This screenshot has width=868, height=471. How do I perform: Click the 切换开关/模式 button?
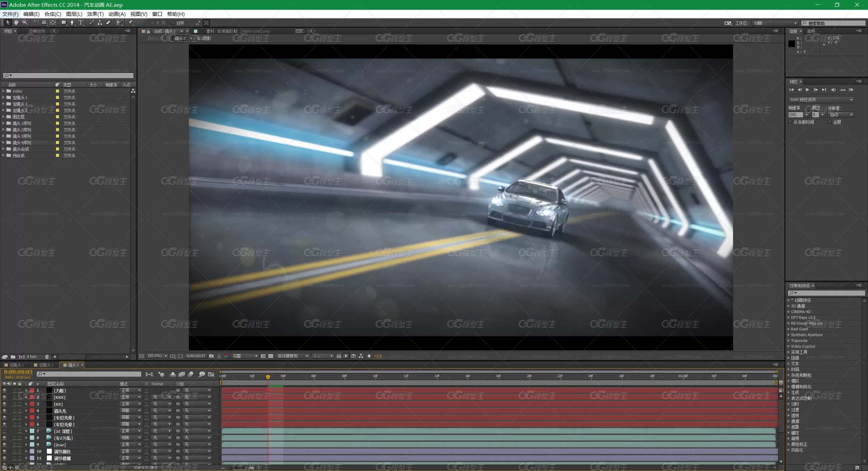pos(146,468)
